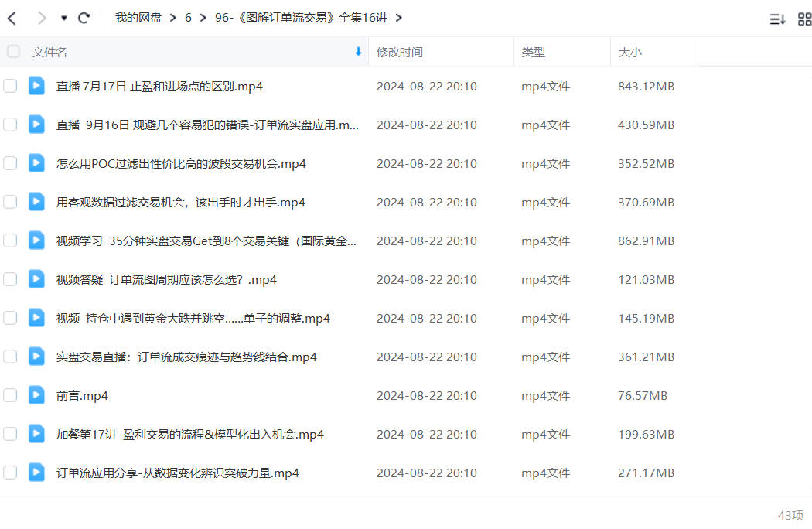Open navigation history dropdown triangle
This screenshot has width=812, height=529.
(63, 18)
